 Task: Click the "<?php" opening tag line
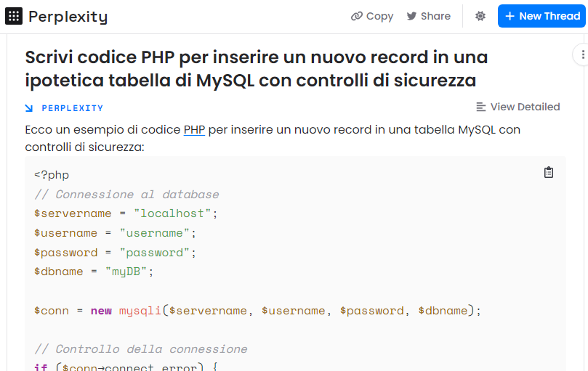(52, 175)
